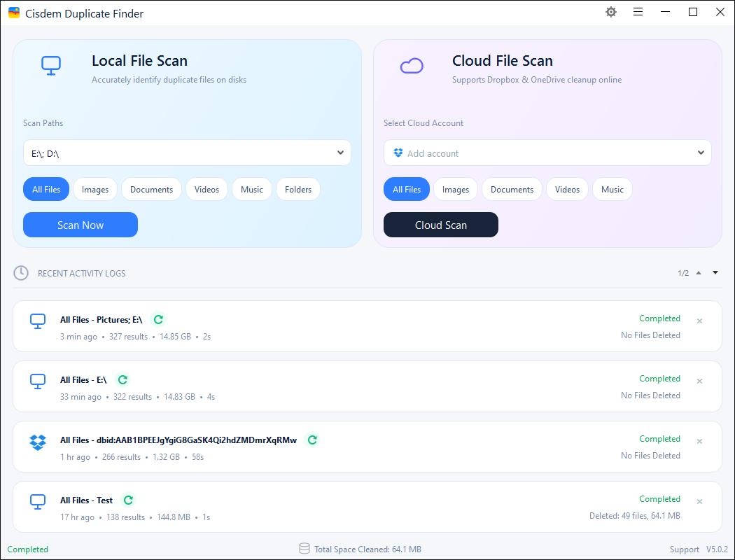Click the Cloud Scan button
Image resolution: width=735 pixels, height=560 pixels.
coord(440,225)
